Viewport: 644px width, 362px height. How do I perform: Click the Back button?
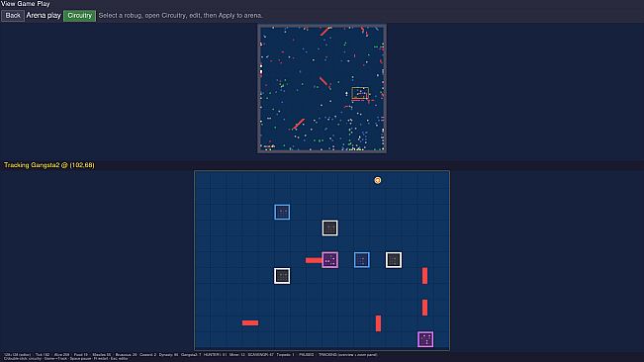(13, 16)
